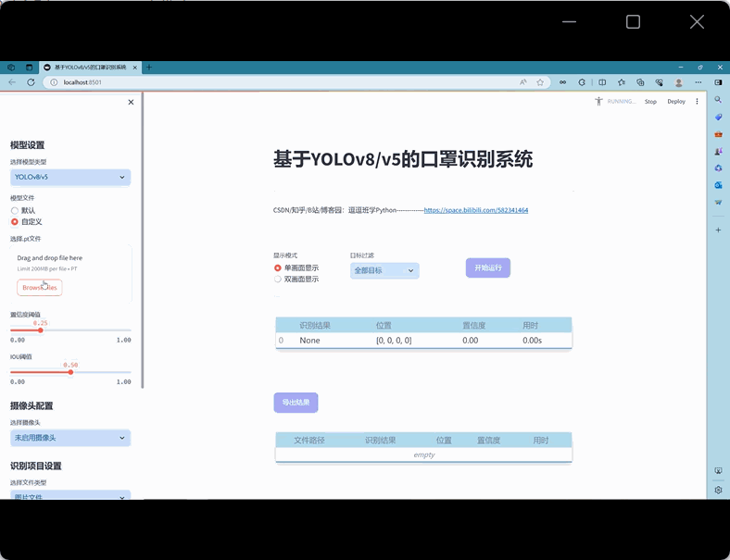The height and width of the screenshot is (560, 730).
Task: Click the Deploy button
Action: (x=676, y=102)
